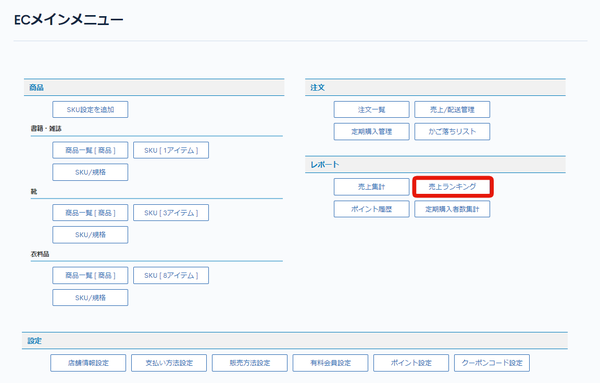Open 商品一覧[商品] under 衣料品
Screen dimensions: 600x383
(x=90, y=275)
